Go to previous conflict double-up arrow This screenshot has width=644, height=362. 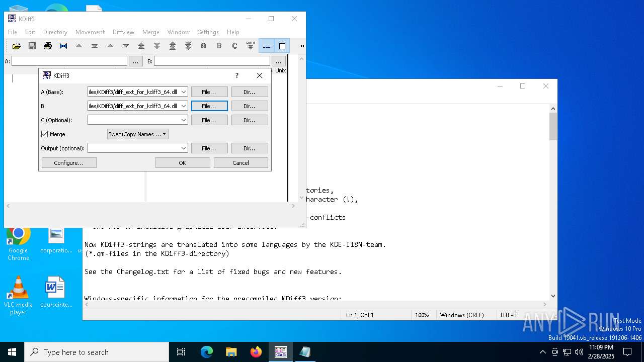141,46
